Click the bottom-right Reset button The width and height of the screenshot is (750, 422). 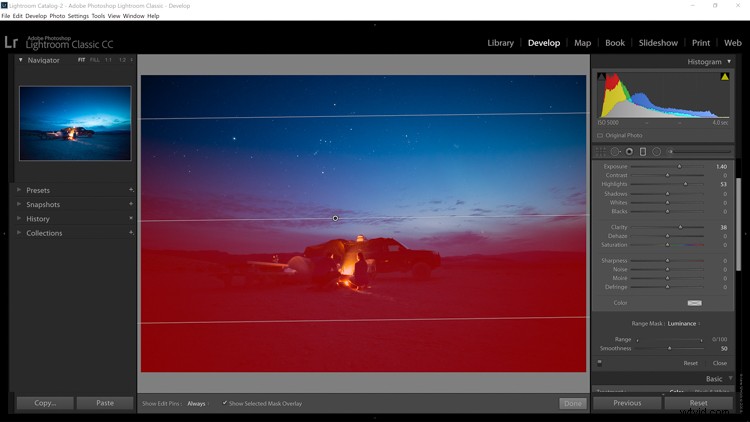pos(698,403)
